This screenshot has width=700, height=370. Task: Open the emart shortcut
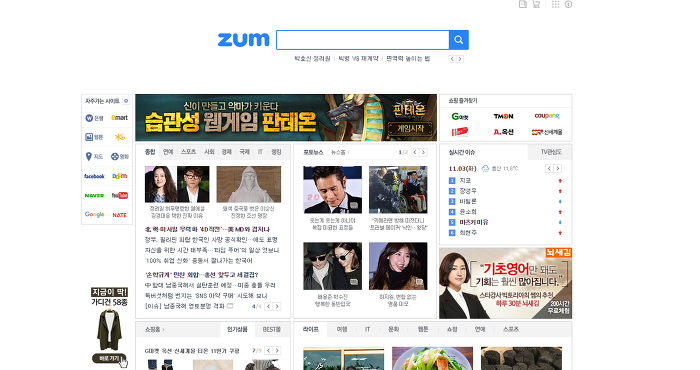tap(119, 118)
